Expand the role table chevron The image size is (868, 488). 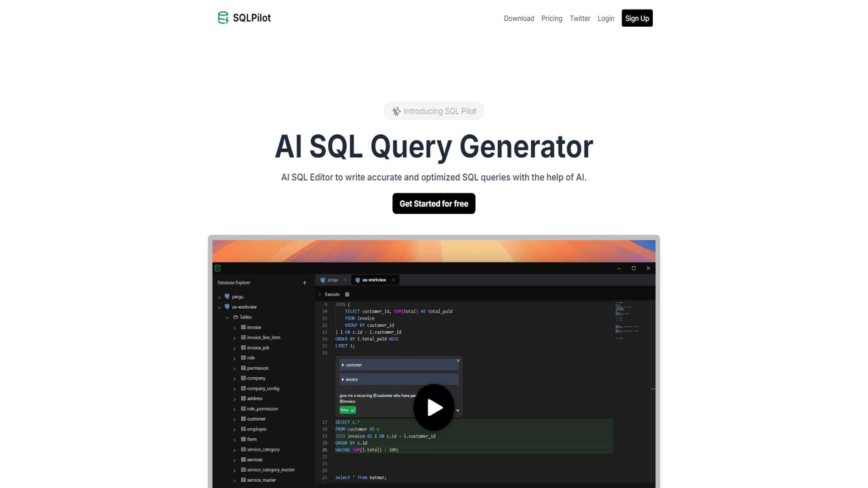[234, 358]
